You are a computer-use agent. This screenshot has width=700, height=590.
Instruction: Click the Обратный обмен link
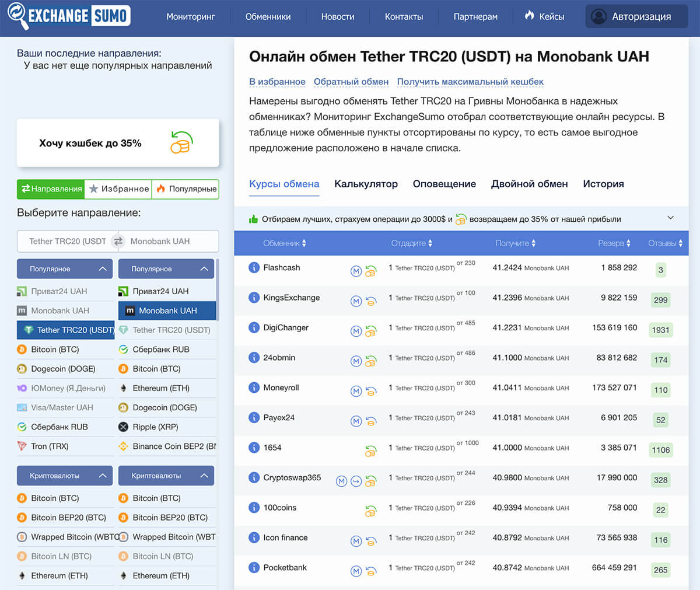point(351,82)
